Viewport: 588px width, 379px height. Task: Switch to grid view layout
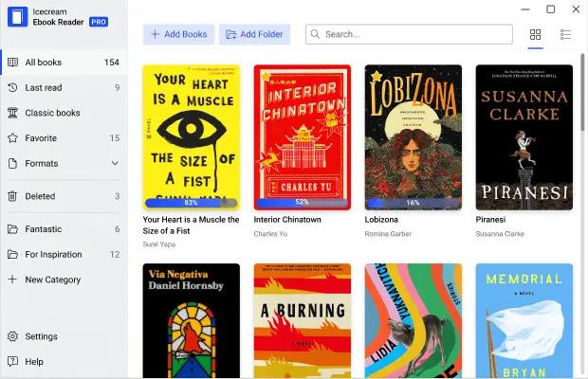click(x=535, y=35)
